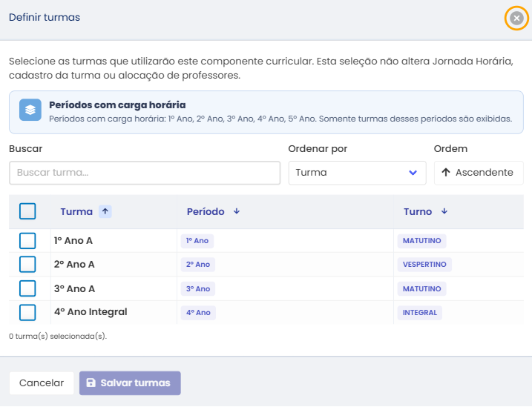Viewport: 532px width, 407px height.
Task: Select the 3º Ano A row name
Action: coord(74,288)
